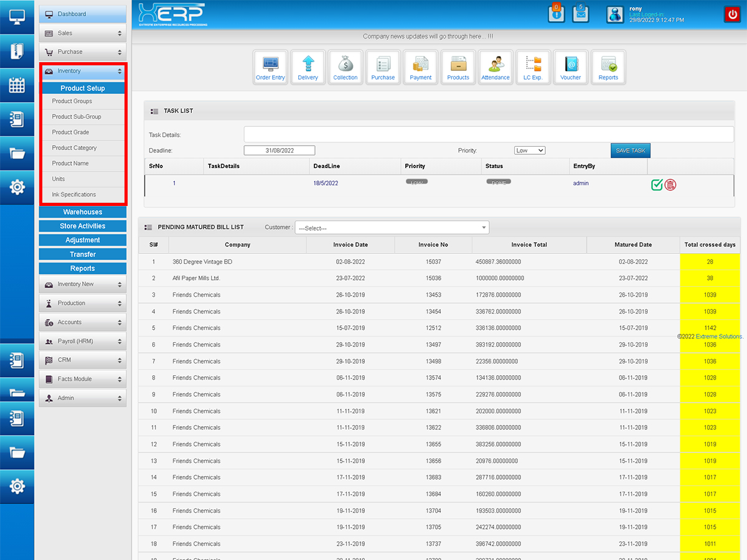Open the Collection money bag icon
Image resolution: width=747 pixels, height=560 pixels.
345,67
